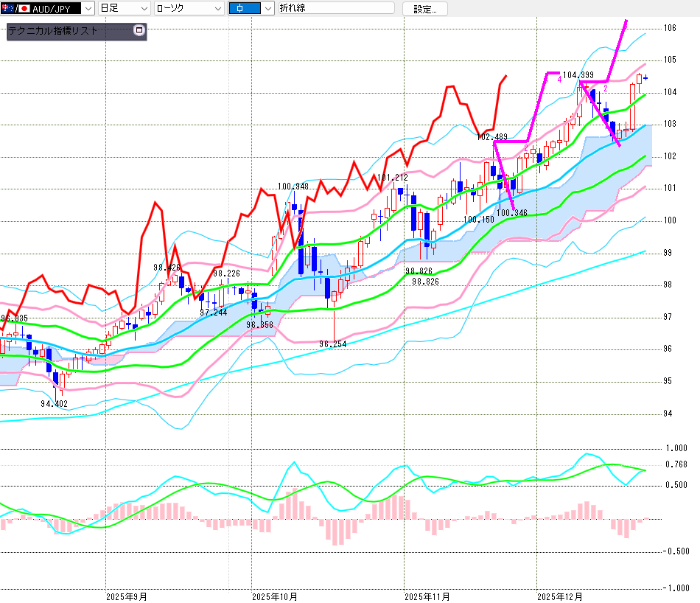Screen dimensions: 700x603
Task: Click the 2025年12月 date axis label
Action: [559, 596]
